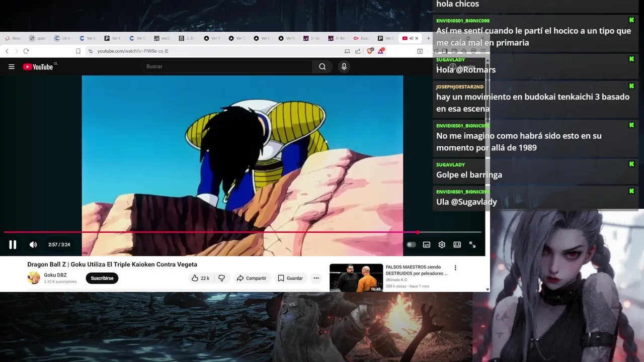Open FALSOS MAESTROS recommended video thumbnail
Screen dimensions: 644x362
[x=356, y=278]
